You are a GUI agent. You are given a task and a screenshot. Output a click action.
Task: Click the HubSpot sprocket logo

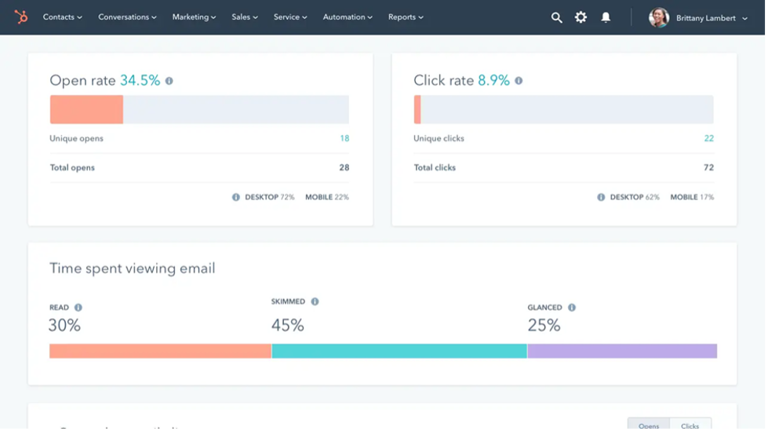click(21, 17)
